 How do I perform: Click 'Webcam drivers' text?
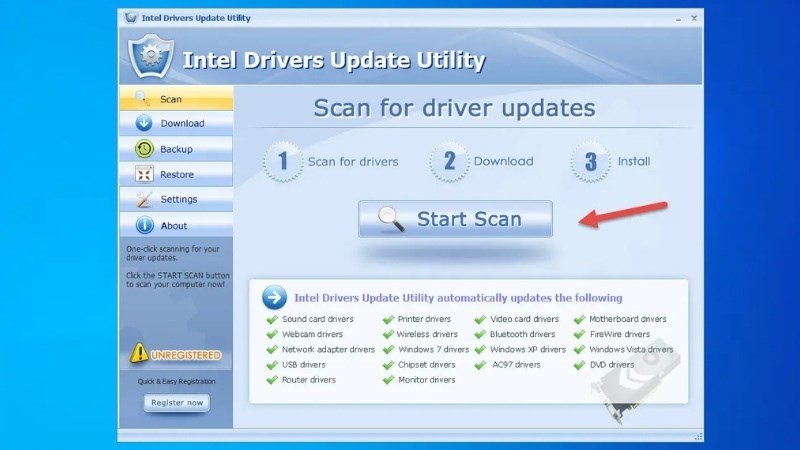coord(312,334)
